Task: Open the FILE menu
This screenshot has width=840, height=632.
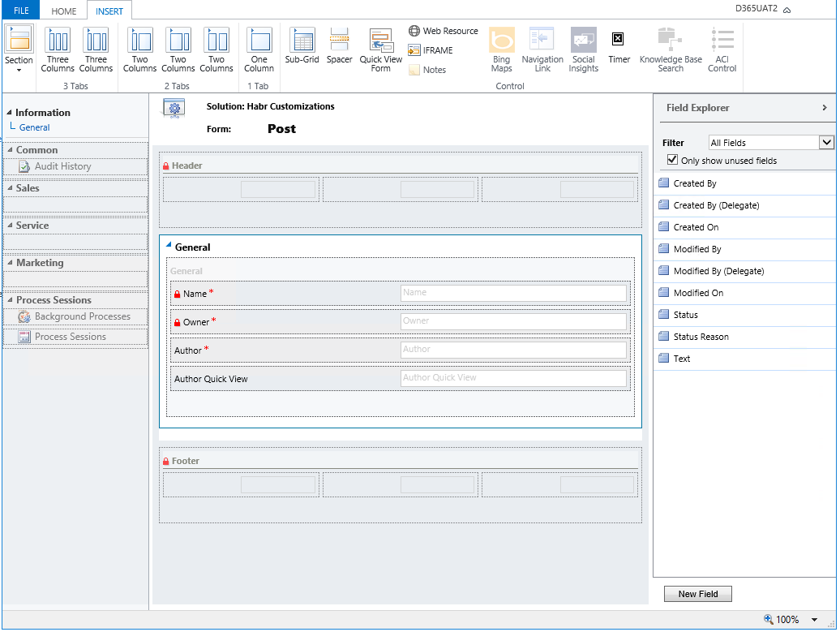Action: 20,10
